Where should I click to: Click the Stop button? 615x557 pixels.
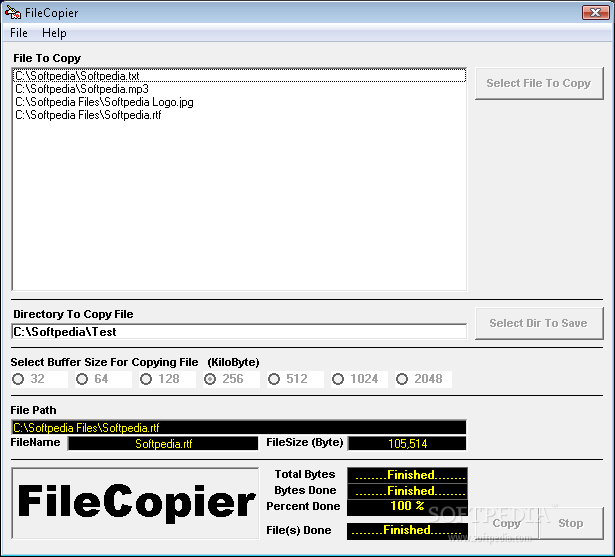click(x=571, y=523)
